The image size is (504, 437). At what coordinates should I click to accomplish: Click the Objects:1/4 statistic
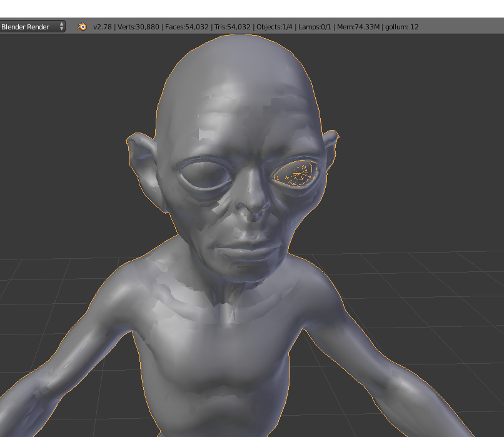click(274, 27)
